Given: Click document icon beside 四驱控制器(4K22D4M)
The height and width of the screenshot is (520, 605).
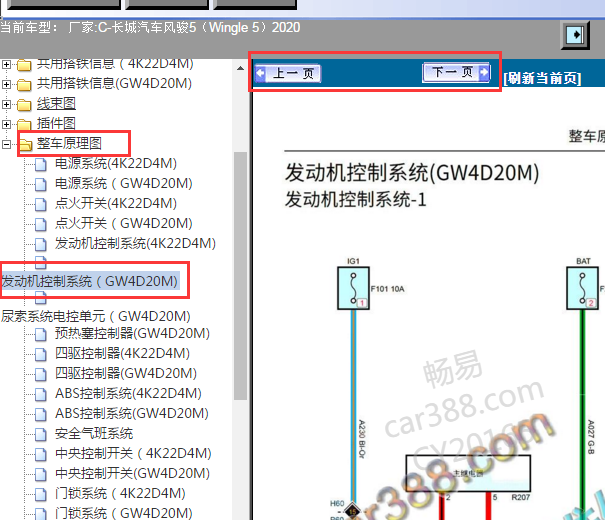Looking at the screenshot, I should 41,355.
